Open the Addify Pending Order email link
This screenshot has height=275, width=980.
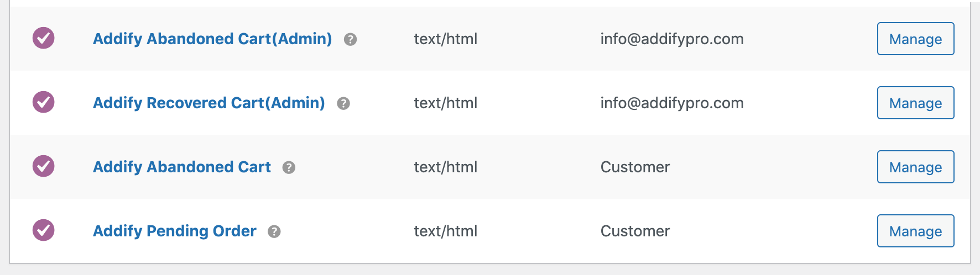click(x=174, y=231)
